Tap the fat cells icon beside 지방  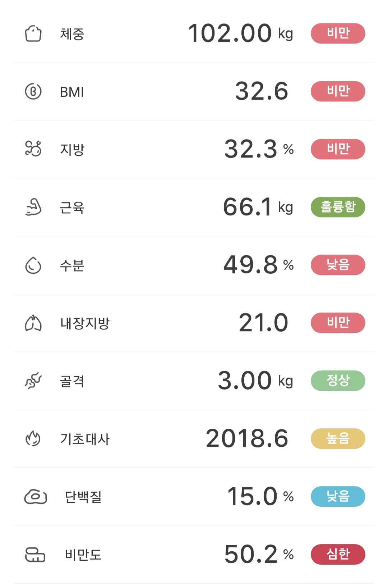[33, 149]
